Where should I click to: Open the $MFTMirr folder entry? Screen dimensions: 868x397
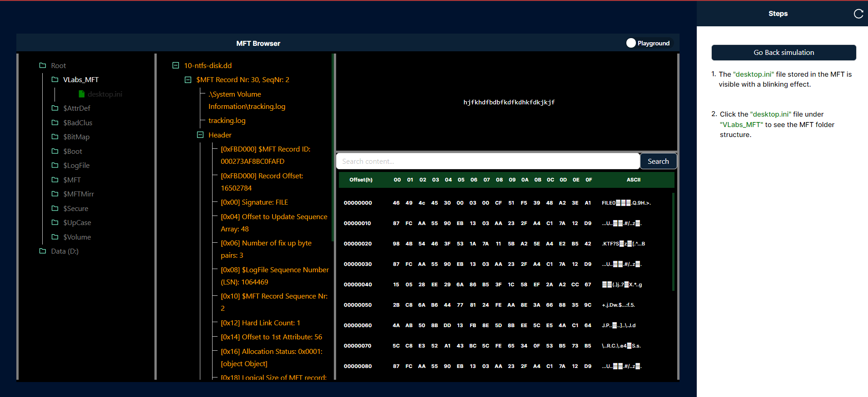(79, 194)
